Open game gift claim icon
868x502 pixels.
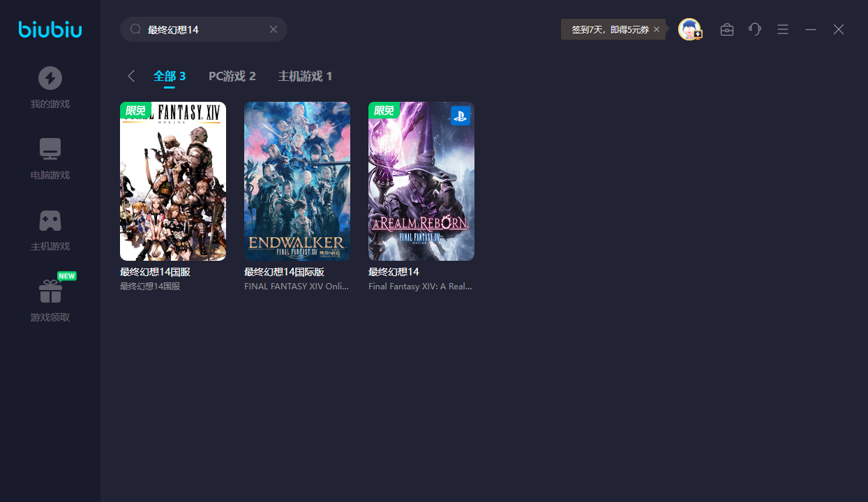pyautogui.click(x=50, y=291)
